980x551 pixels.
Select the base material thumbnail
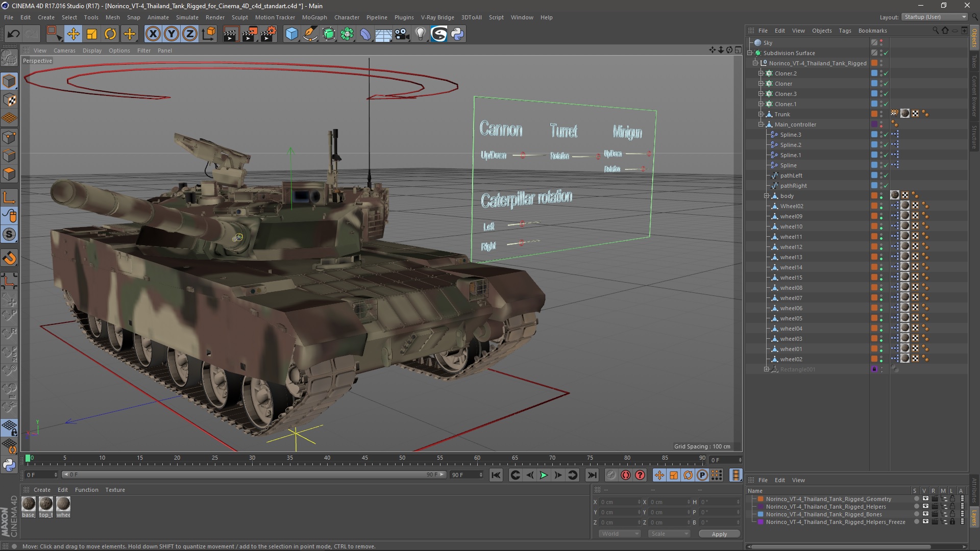[29, 504]
